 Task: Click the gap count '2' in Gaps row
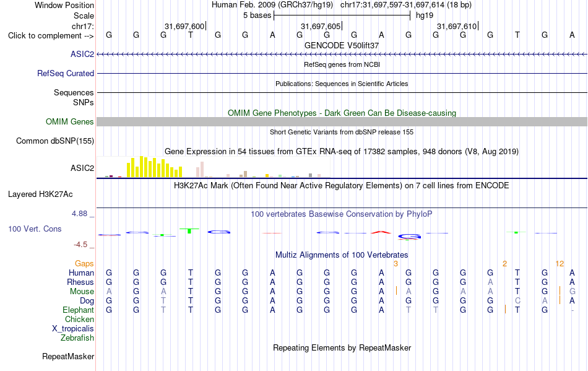point(504,264)
